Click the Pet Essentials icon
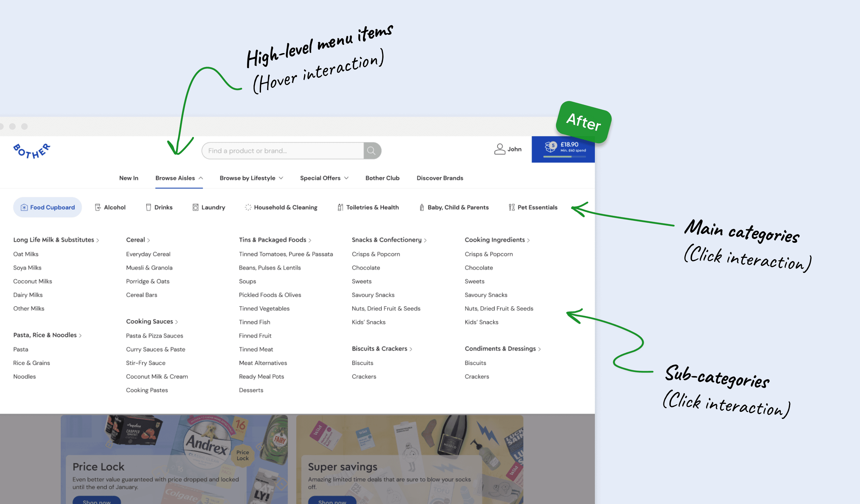 tap(512, 208)
